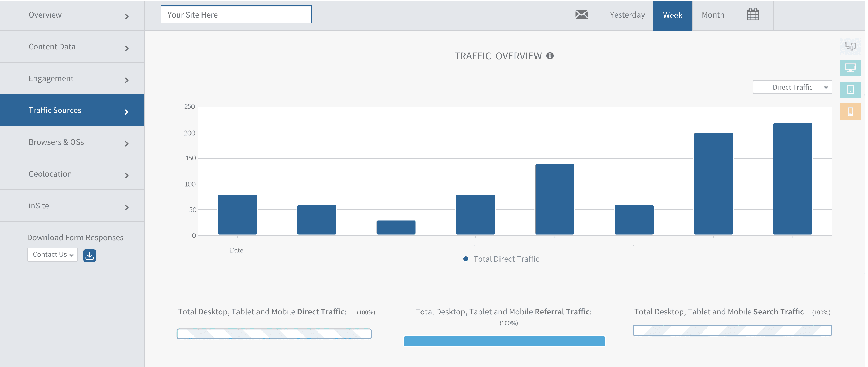
Task: Select the Yesterday time range
Action: click(627, 15)
